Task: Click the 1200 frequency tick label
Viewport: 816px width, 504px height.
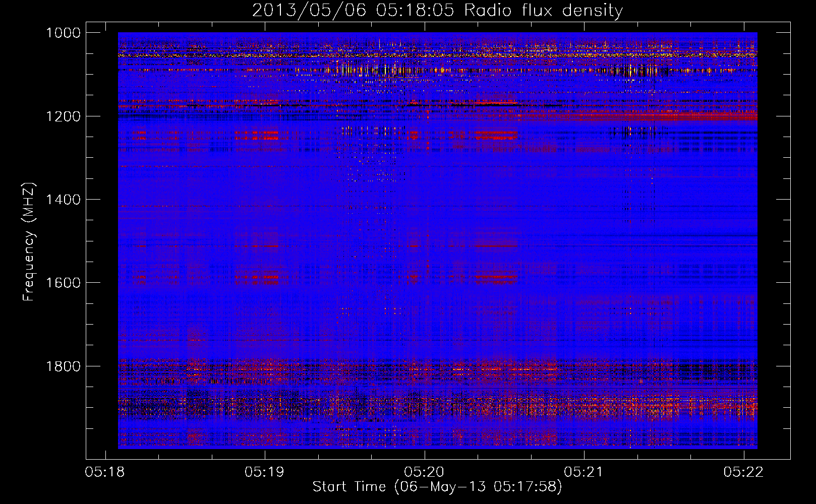Action: click(x=63, y=116)
